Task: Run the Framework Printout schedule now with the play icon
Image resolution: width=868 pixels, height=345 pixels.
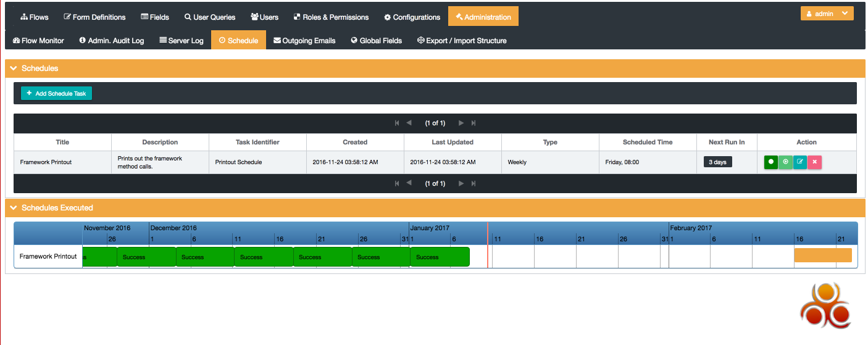Action: pos(785,162)
